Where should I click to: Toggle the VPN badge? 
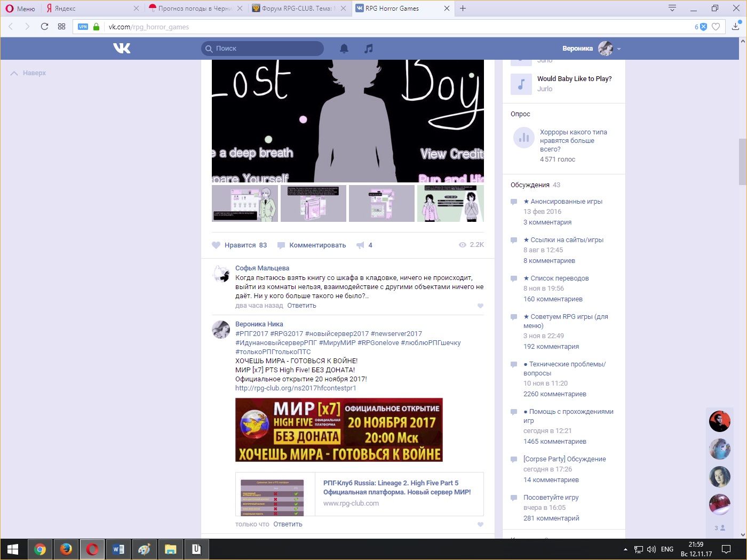pos(83,27)
